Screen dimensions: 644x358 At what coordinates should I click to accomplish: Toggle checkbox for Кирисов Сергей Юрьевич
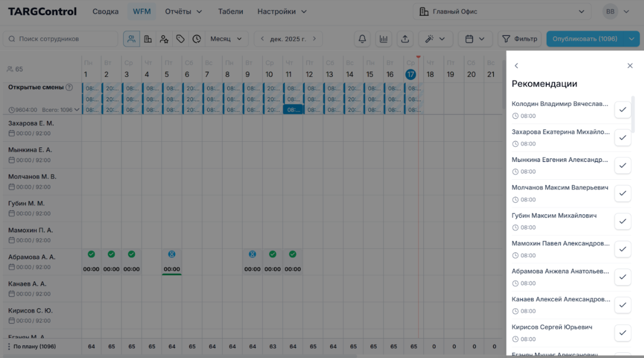[x=622, y=333]
